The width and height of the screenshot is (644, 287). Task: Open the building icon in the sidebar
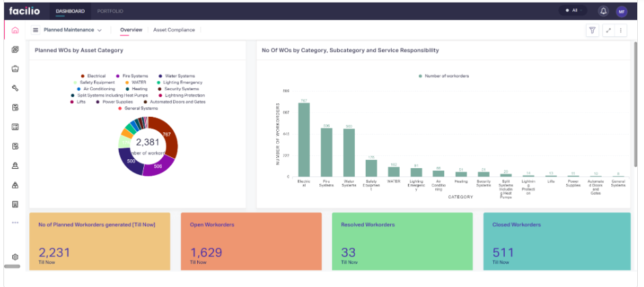pyautogui.click(x=15, y=204)
